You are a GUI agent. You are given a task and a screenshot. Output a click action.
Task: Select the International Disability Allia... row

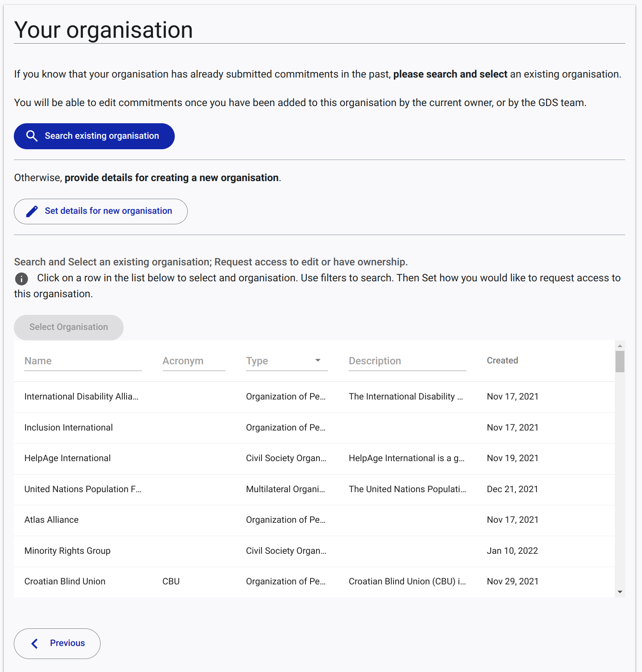pyautogui.click(x=314, y=397)
